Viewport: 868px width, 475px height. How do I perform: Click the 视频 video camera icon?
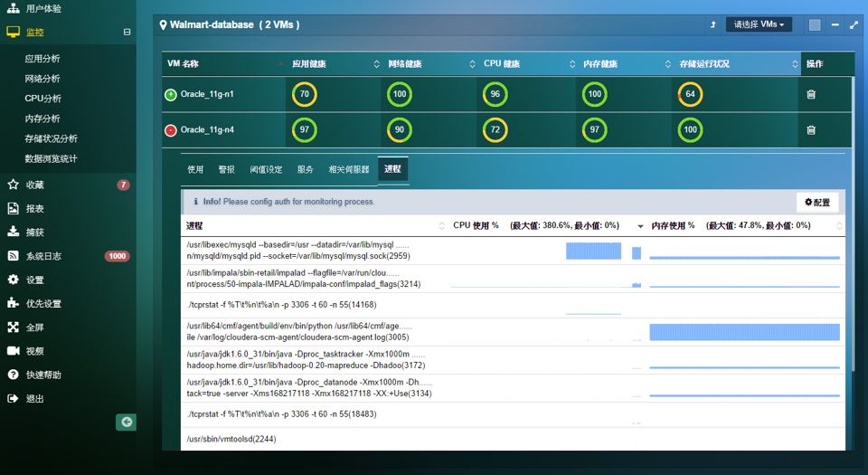coord(13,351)
